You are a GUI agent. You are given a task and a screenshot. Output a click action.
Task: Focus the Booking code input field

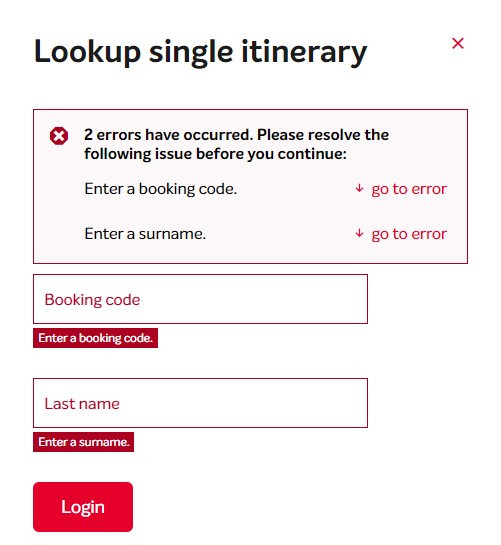(200, 299)
